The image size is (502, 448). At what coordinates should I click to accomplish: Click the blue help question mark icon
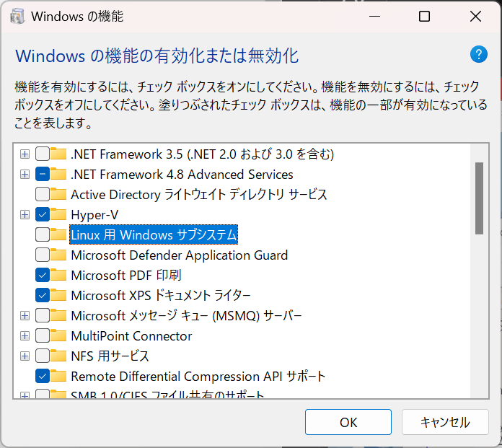click(479, 54)
